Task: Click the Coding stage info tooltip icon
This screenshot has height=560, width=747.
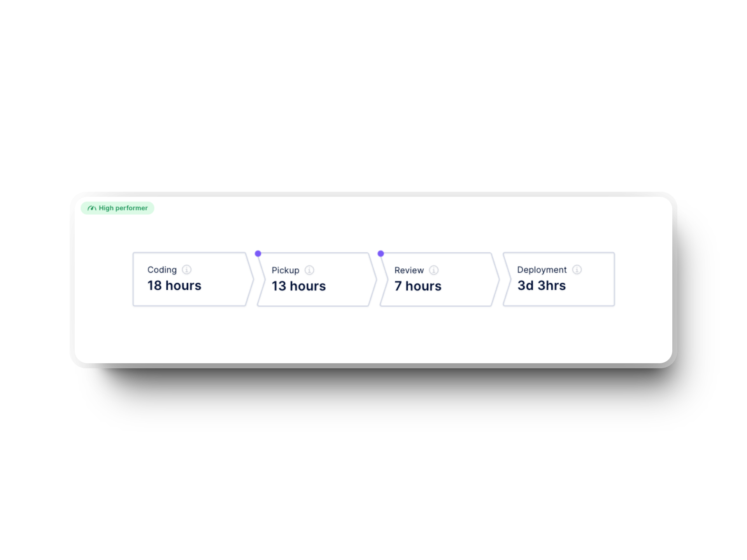Action: pyautogui.click(x=188, y=269)
